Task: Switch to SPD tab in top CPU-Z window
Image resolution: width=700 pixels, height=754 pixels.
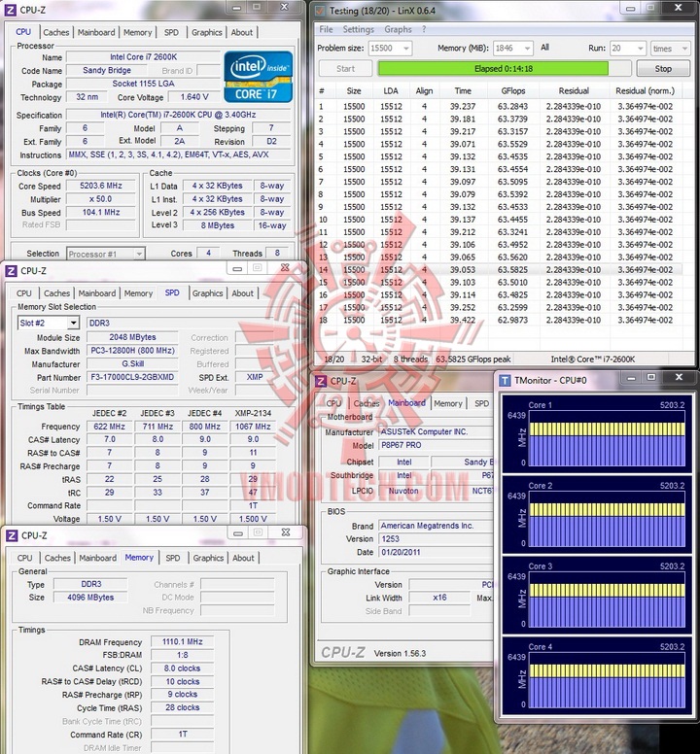Action: [x=171, y=32]
